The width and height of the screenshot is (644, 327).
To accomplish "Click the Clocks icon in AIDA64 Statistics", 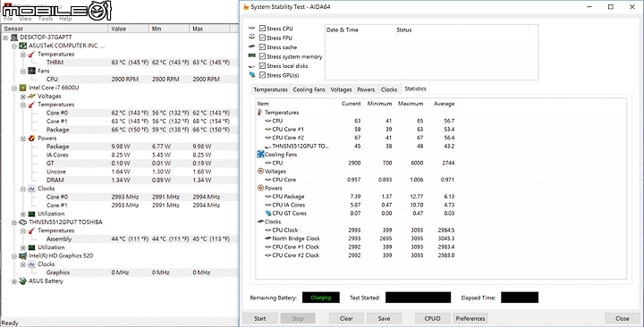I will pyautogui.click(x=260, y=222).
